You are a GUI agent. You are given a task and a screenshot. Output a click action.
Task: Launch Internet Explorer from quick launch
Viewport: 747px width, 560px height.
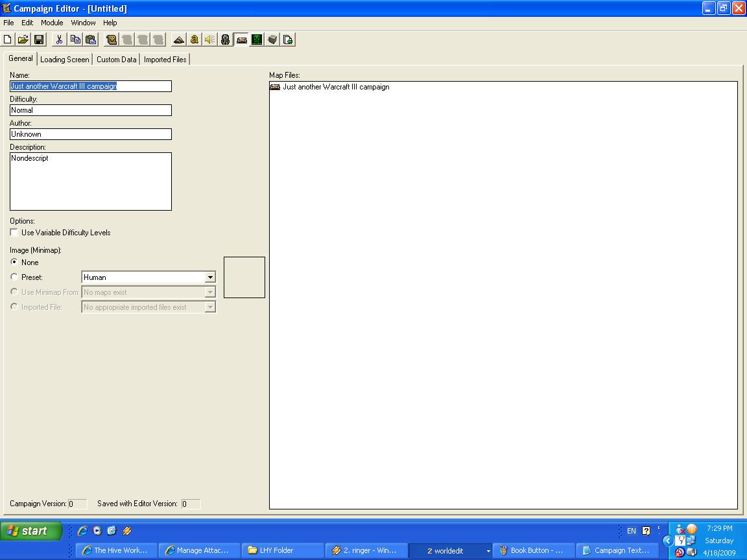[82, 530]
